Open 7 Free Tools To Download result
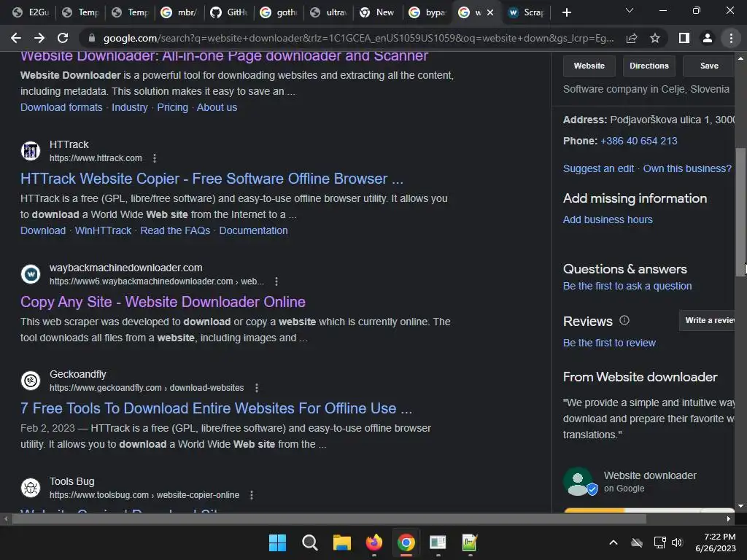Viewport: 747px width, 560px height. [x=216, y=408]
